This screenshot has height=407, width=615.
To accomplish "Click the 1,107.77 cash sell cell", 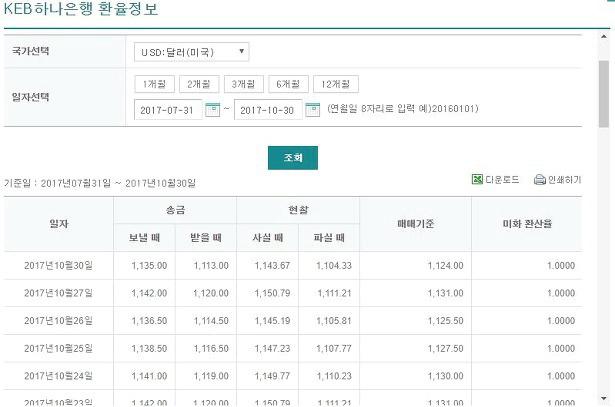I will click(x=329, y=348).
